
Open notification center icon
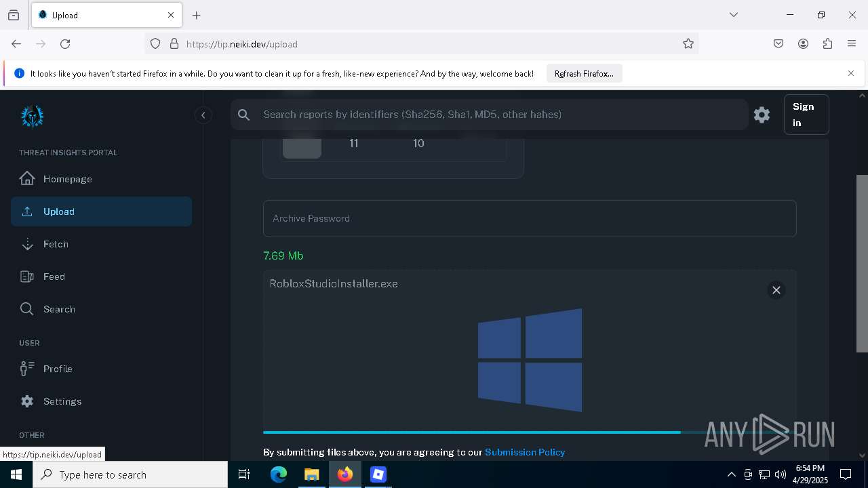846,474
